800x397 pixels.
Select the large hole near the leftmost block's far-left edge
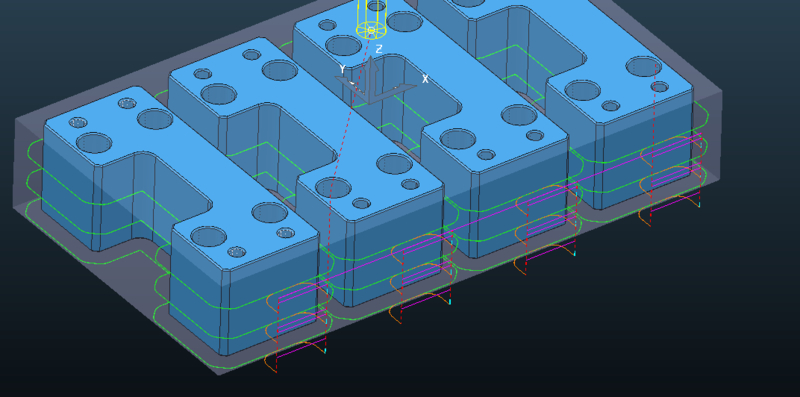tap(94, 143)
